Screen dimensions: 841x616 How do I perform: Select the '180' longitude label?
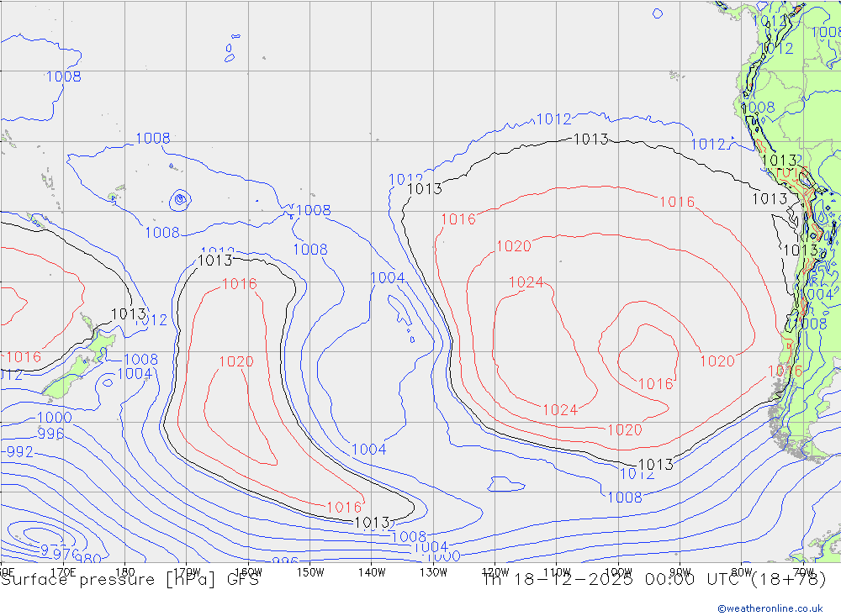[x=125, y=572]
